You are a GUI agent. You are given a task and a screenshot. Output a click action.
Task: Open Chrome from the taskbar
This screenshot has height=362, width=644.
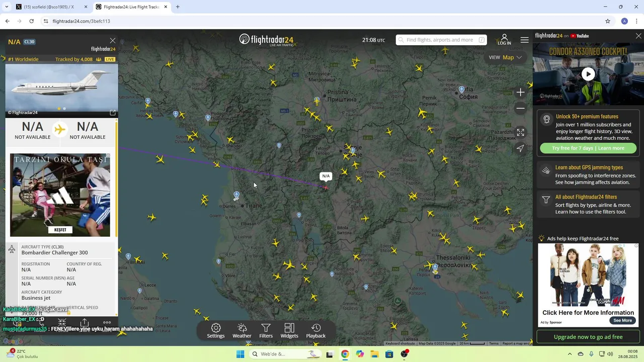point(345,354)
